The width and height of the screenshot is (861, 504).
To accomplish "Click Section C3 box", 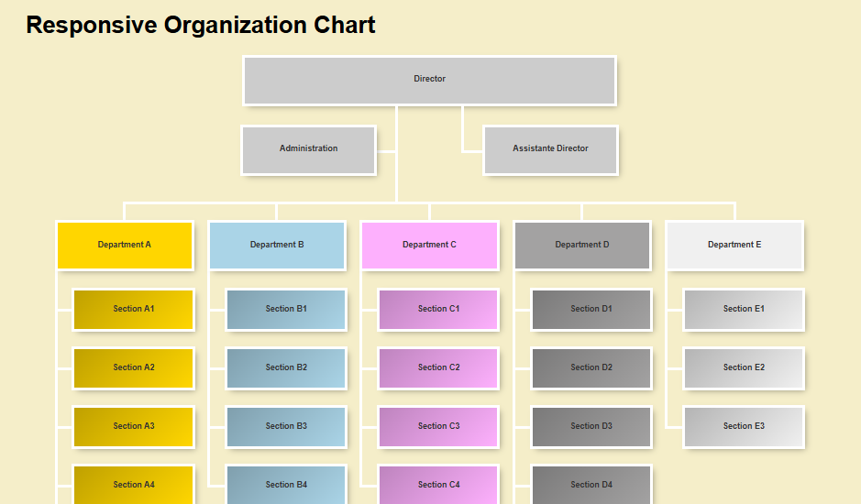I will coord(438,427).
